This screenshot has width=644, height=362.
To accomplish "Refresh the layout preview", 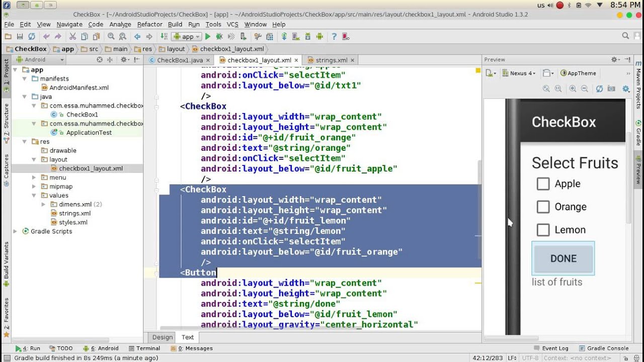I will coord(599,88).
